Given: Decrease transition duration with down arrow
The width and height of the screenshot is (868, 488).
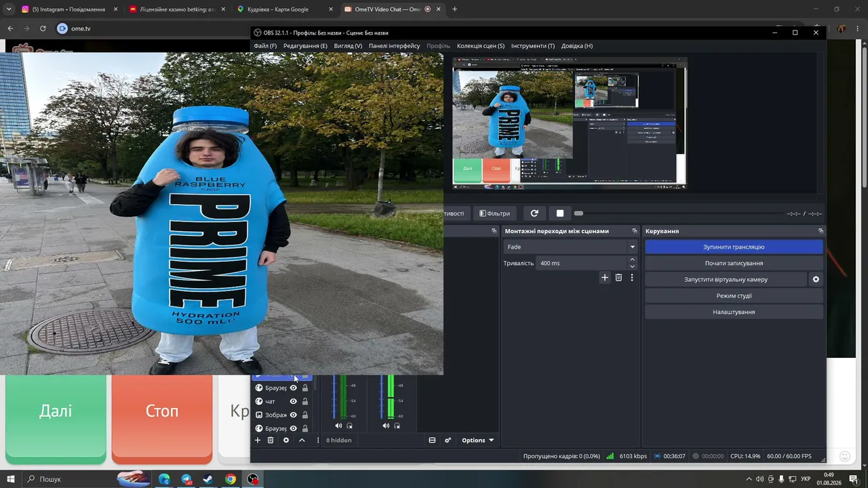Looking at the screenshot, I should click(x=633, y=266).
